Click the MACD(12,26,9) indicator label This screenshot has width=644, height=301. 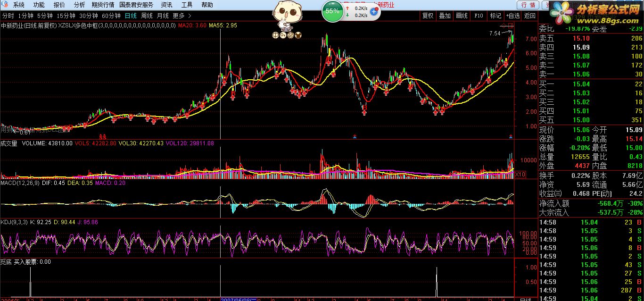click(x=20, y=183)
